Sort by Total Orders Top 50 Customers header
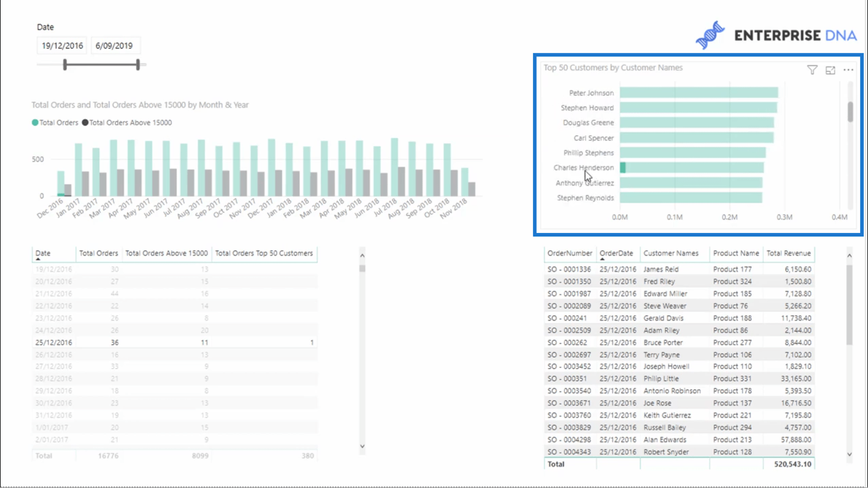Screen dimensions: 868x488 (264, 253)
